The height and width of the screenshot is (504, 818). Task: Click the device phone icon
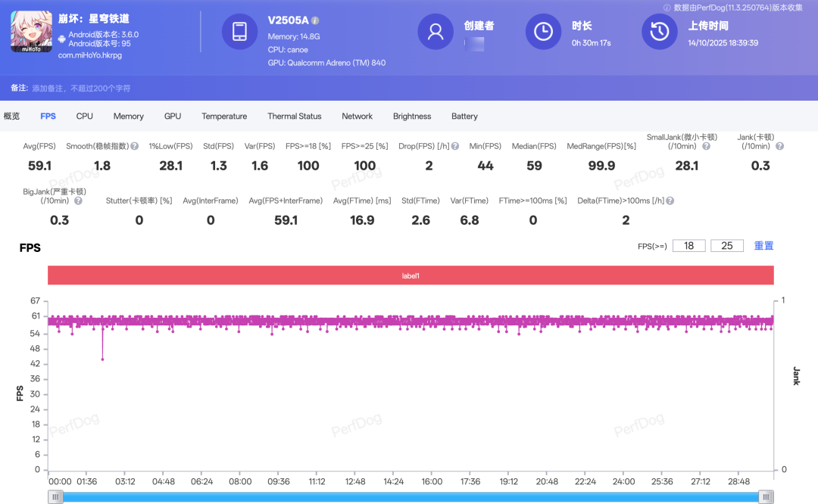coord(239,32)
